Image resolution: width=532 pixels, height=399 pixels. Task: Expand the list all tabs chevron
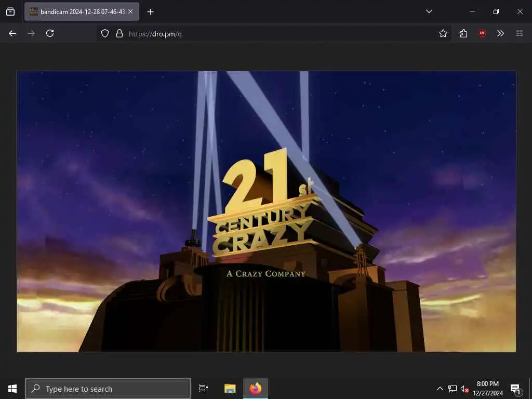429,11
